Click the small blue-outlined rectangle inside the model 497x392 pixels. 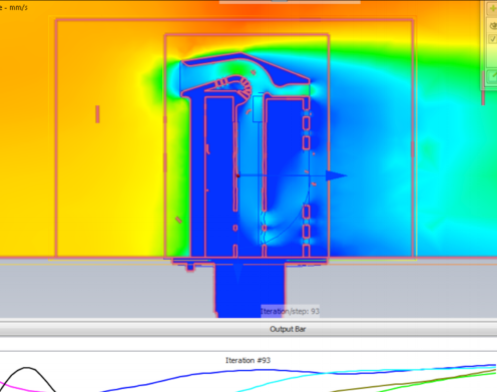click(x=258, y=109)
